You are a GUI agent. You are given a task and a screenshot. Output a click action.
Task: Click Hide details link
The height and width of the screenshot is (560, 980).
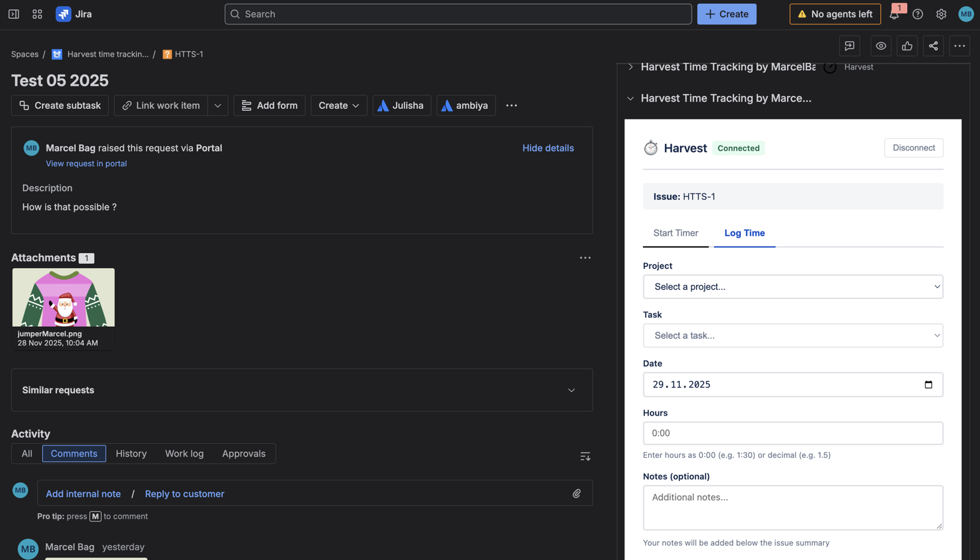(x=548, y=148)
